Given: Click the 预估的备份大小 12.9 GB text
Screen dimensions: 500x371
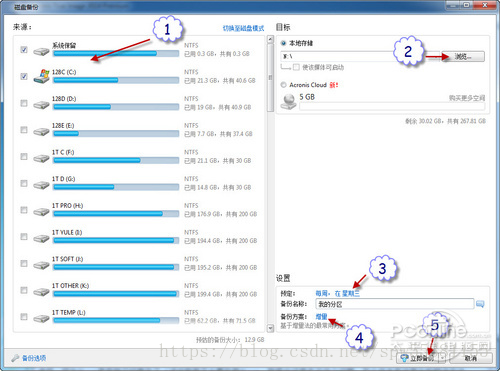Looking at the screenshot, I should click(x=230, y=340).
